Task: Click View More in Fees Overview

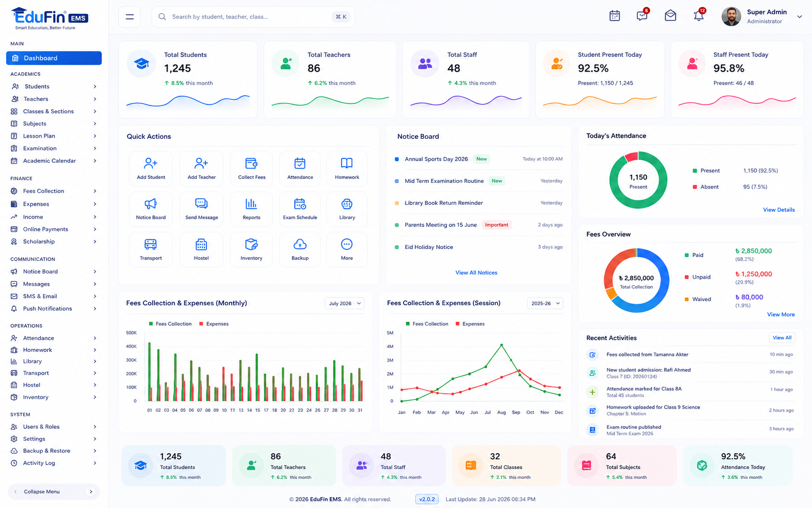Action: coord(781,315)
